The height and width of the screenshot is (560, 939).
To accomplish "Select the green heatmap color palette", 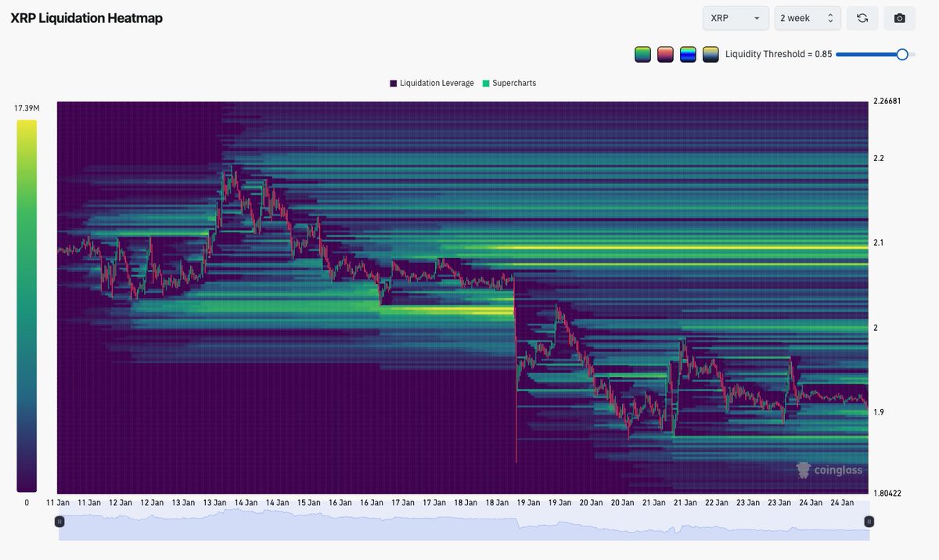I will pyautogui.click(x=642, y=54).
